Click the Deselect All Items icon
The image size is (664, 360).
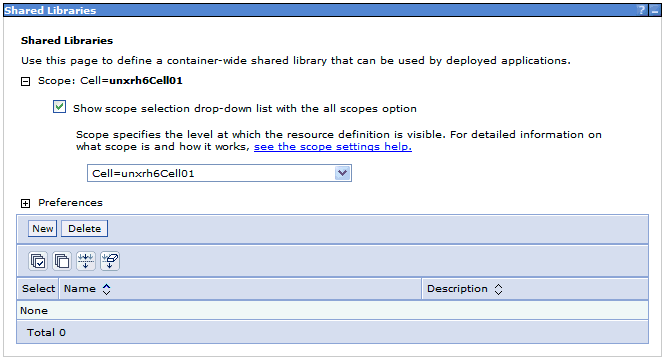point(62,261)
